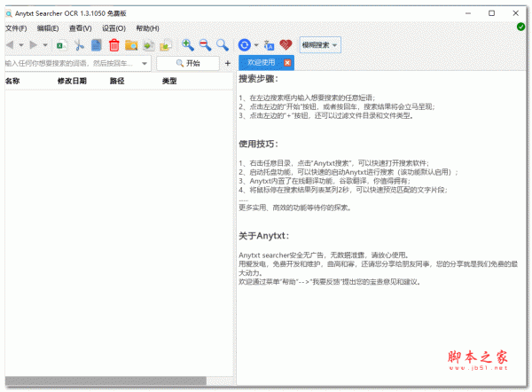Image resolution: width=532 pixels, height=392 pixels.
Task: Click the zoom in magnifier icon
Action: point(188,45)
